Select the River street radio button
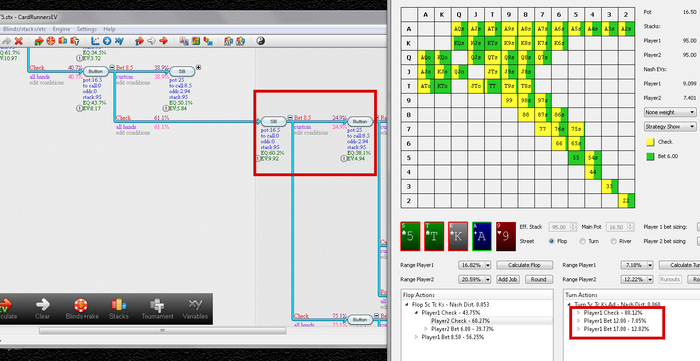700x361 pixels. point(614,241)
